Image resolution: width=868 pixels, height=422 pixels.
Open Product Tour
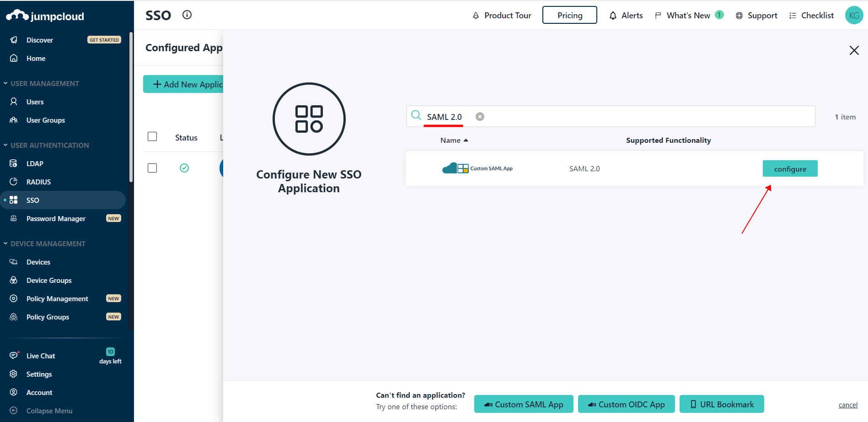[x=502, y=16]
